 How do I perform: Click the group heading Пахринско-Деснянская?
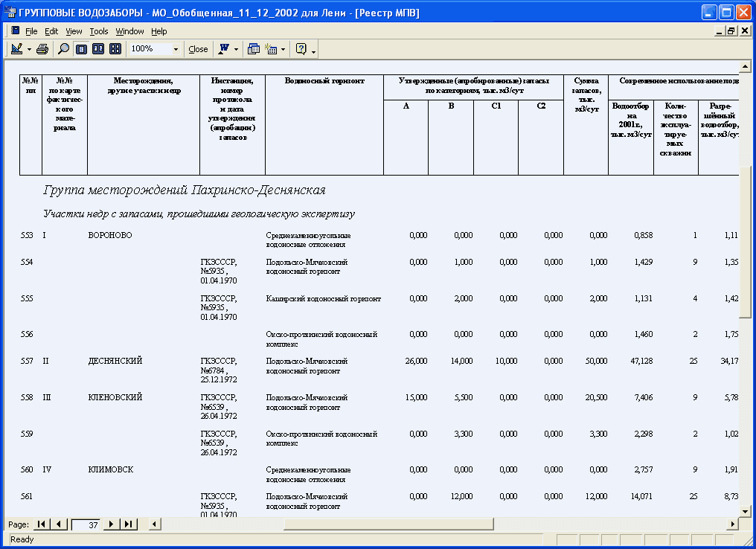[x=185, y=190]
